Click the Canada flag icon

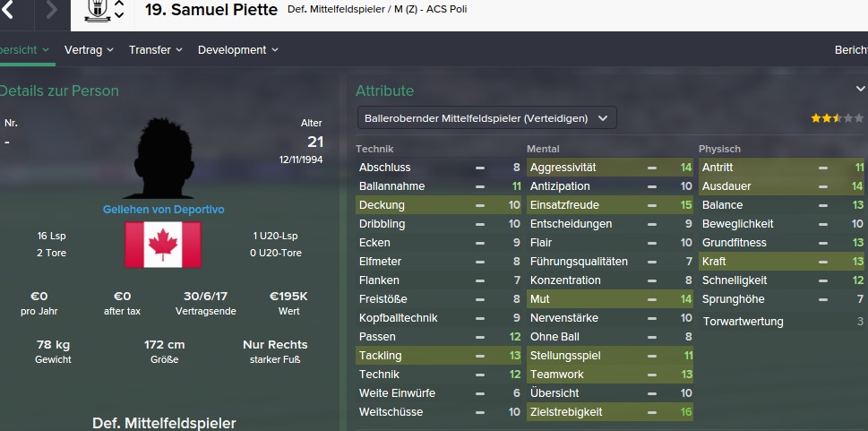162,245
